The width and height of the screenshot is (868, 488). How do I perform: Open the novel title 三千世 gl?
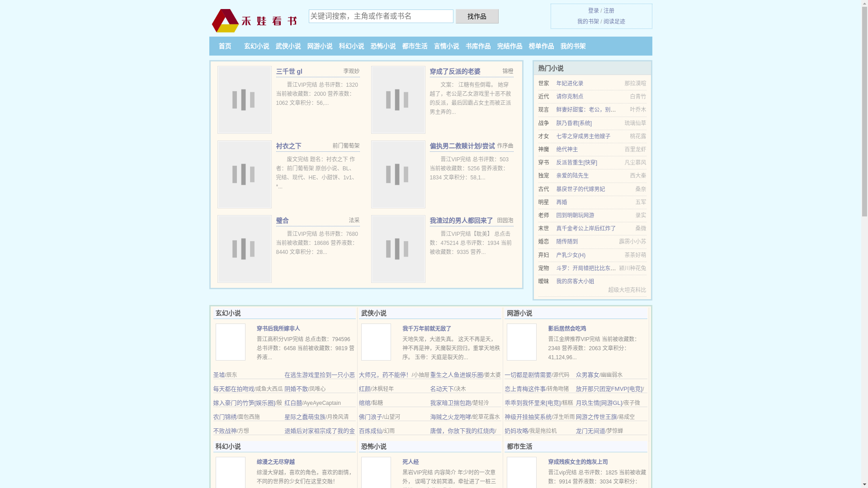(289, 71)
